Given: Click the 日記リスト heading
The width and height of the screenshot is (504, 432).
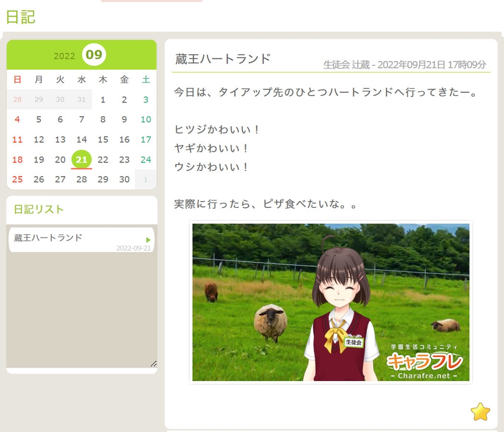Looking at the screenshot, I should click(39, 209).
